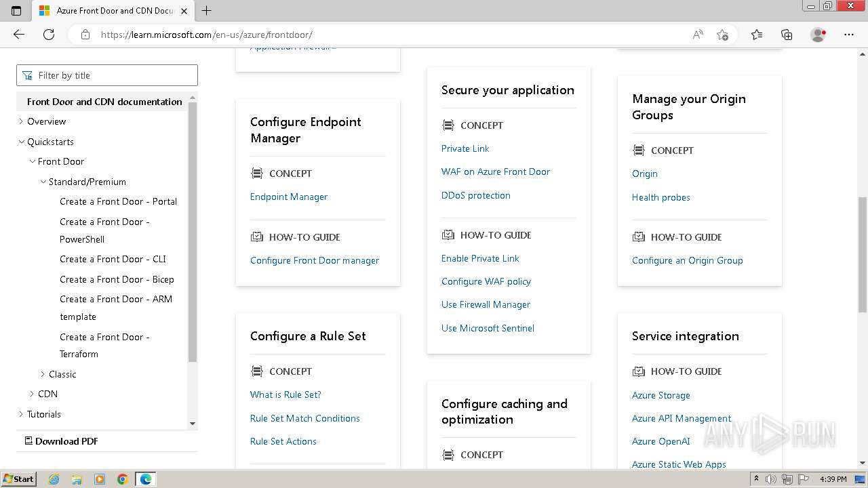
Task: Open the DDoS protection link
Action: tap(476, 195)
